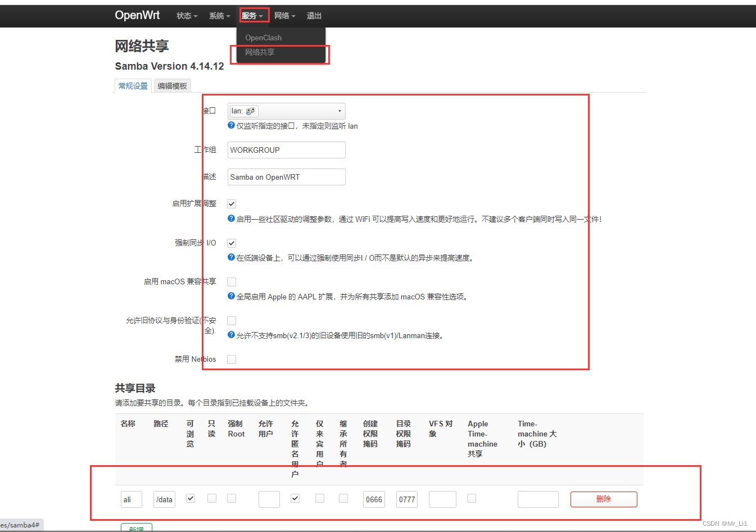Click the help icon under 启用扩展调整
Viewport: 756px width, 532px height.
(231, 219)
